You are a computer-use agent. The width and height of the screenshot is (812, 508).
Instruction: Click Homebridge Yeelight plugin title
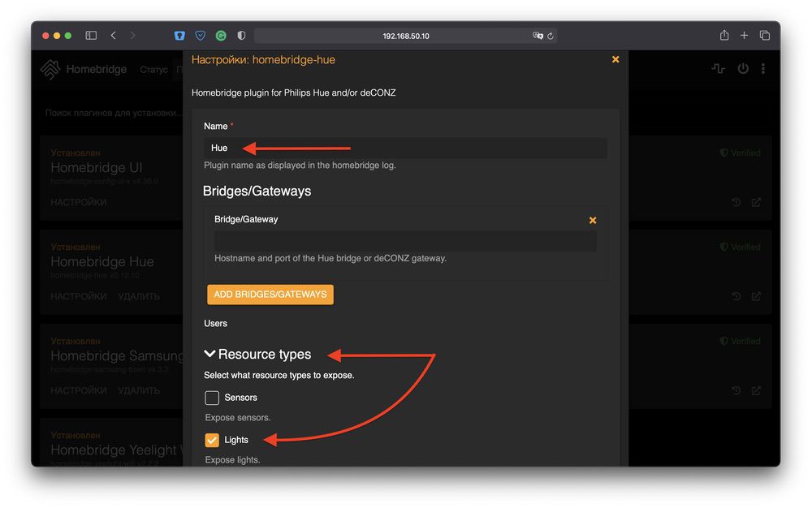point(117,450)
